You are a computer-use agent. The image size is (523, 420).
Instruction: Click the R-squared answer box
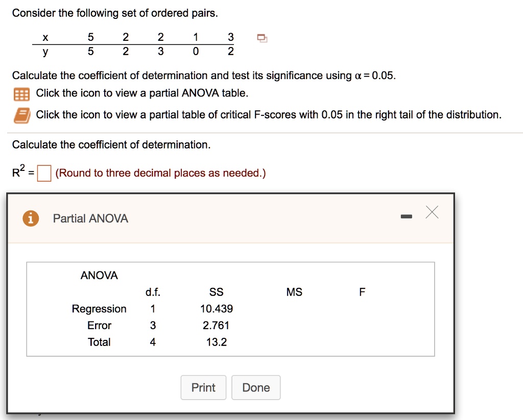42,173
